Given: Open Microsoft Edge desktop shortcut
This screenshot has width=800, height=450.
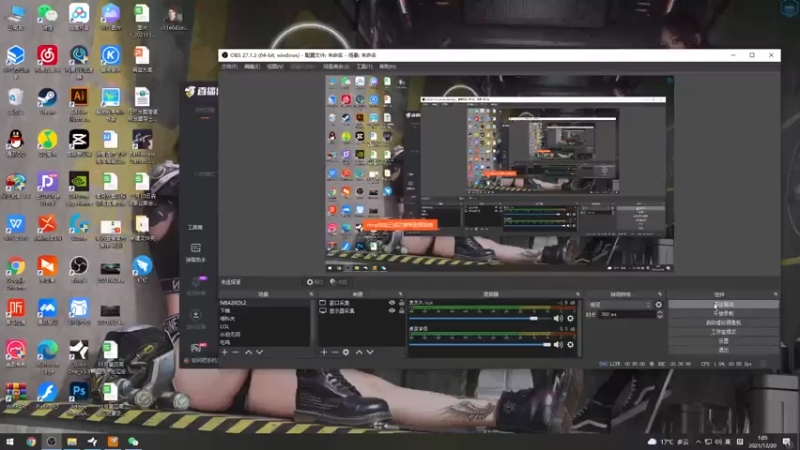Looking at the screenshot, I should tap(47, 356).
